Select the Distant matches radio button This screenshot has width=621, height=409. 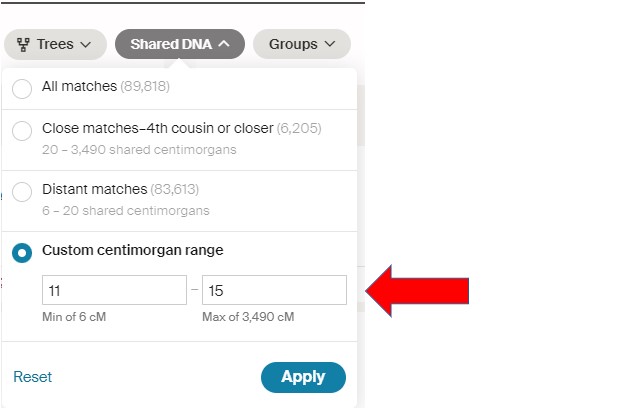pyautogui.click(x=22, y=191)
